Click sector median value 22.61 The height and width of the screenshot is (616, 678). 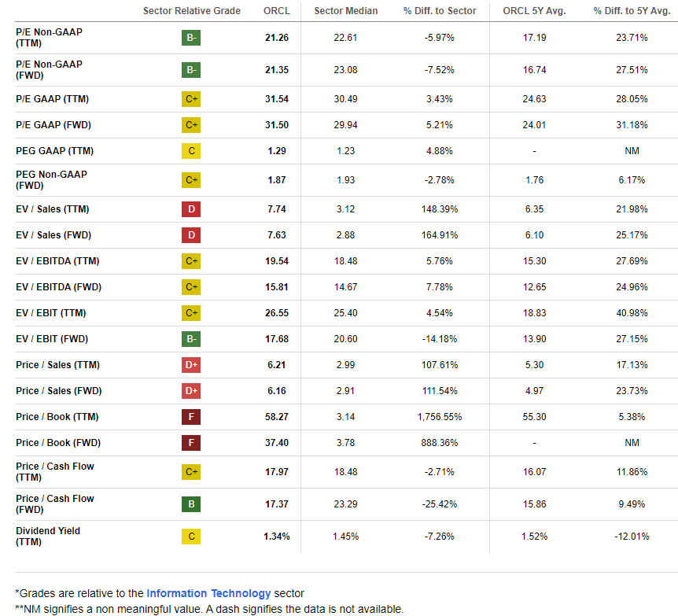(345, 38)
